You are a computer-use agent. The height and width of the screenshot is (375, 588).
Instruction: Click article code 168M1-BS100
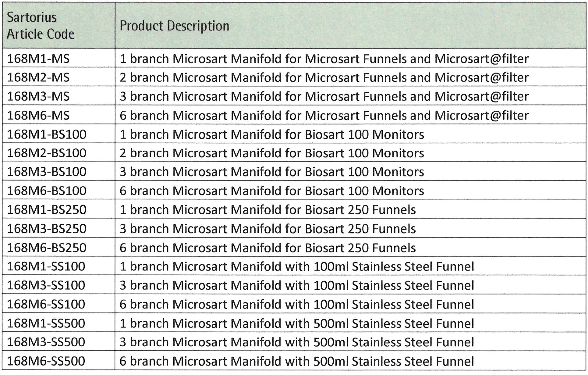click(47, 134)
